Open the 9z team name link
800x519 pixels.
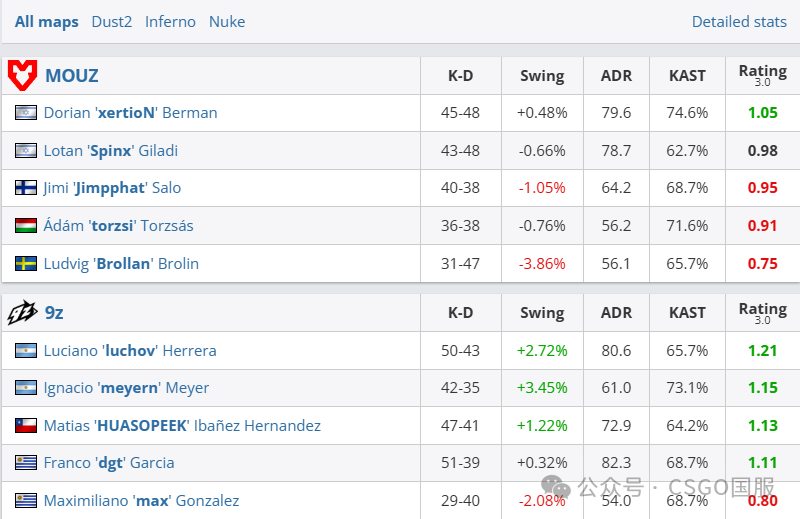click(54, 313)
